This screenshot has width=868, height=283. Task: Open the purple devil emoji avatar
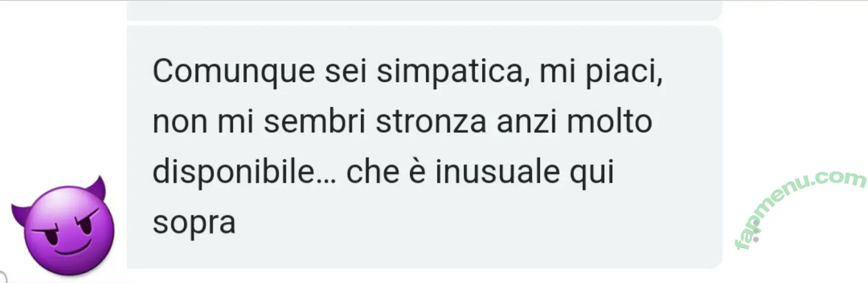(63, 226)
